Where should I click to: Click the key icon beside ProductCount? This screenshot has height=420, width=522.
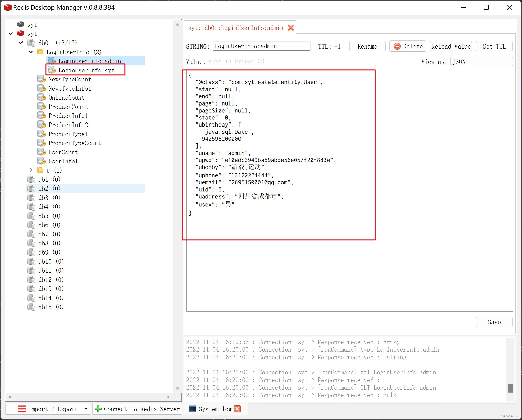(41, 106)
